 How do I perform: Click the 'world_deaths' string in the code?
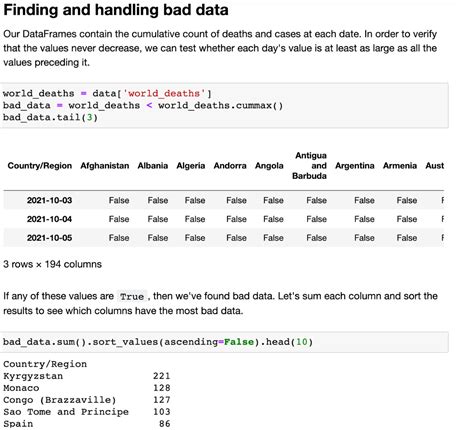coord(164,93)
